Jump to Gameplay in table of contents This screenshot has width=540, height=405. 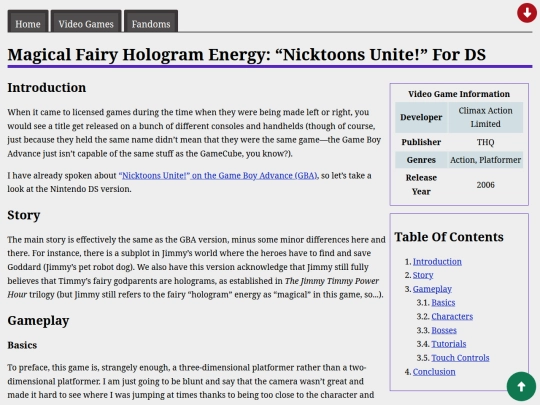pos(432,289)
